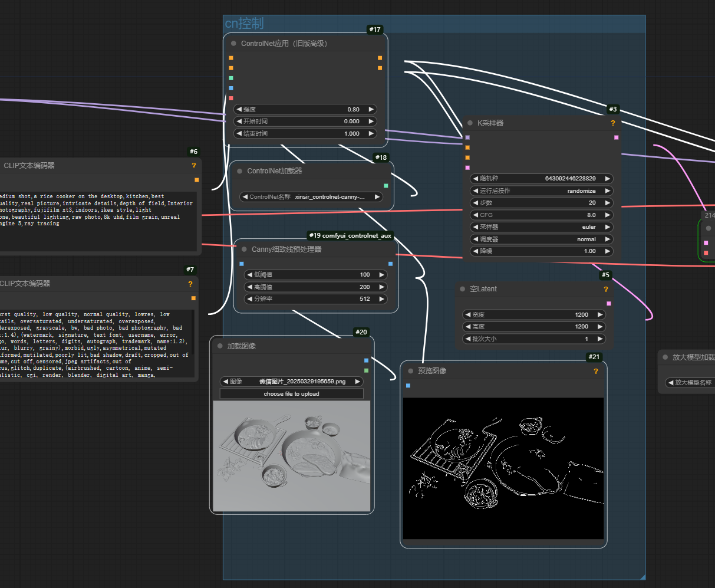Open the 运行后操作 randomize dropdown

pyautogui.click(x=541, y=191)
